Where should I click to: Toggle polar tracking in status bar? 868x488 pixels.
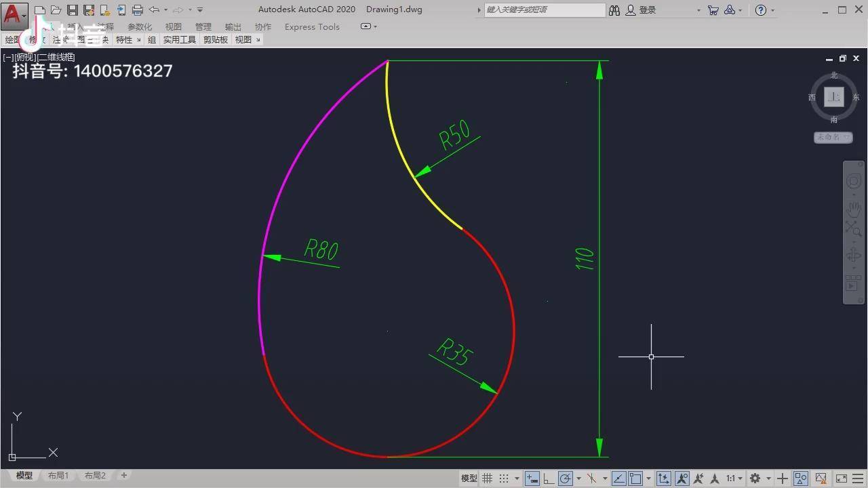pyautogui.click(x=567, y=479)
